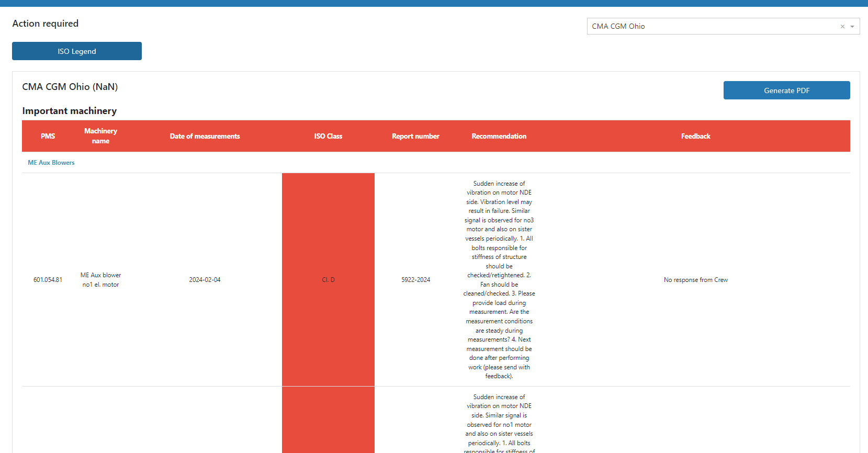Click the Recommendation column header

pyautogui.click(x=499, y=136)
